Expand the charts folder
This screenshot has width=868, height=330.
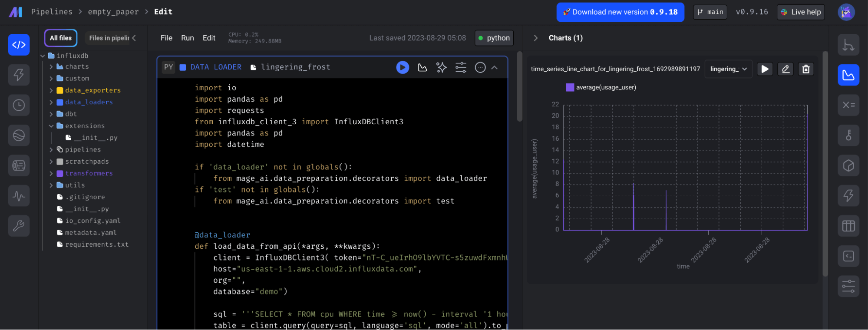point(51,67)
